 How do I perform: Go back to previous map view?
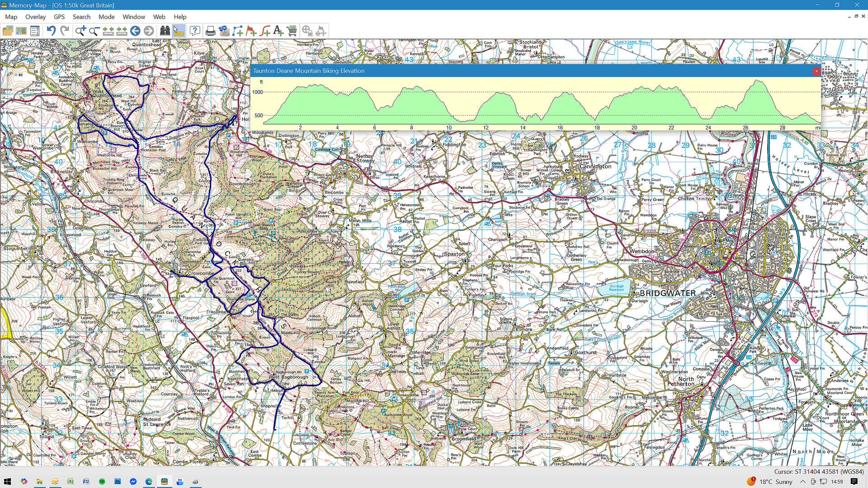(x=135, y=31)
